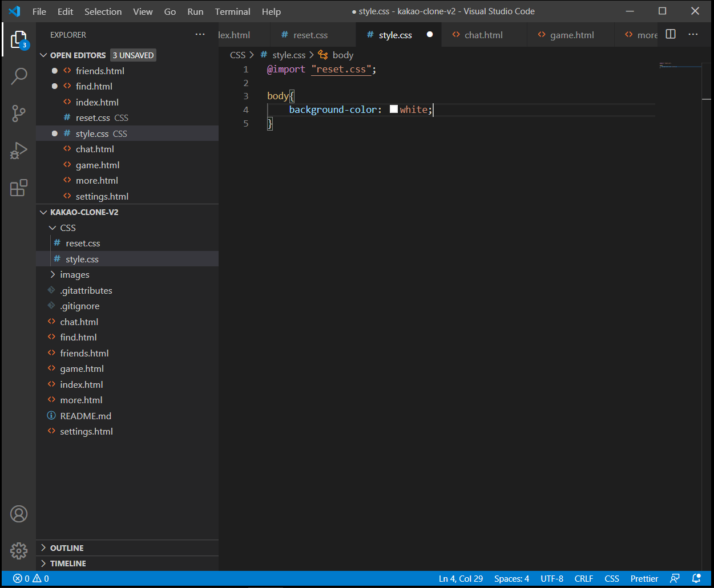Click Ln 4, Col 29 in status bar
This screenshot has width=714, height=588.
(x=461, y=578)
